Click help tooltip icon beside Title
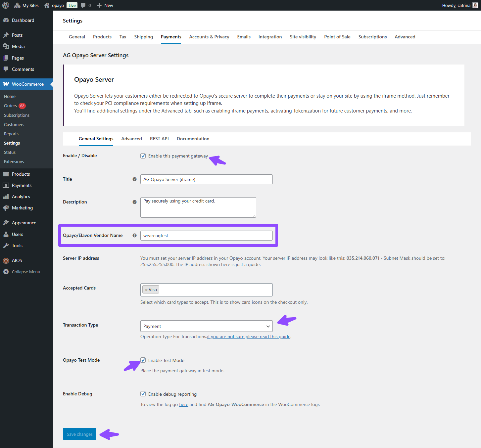481x448 pixels. tap(134, 179)
